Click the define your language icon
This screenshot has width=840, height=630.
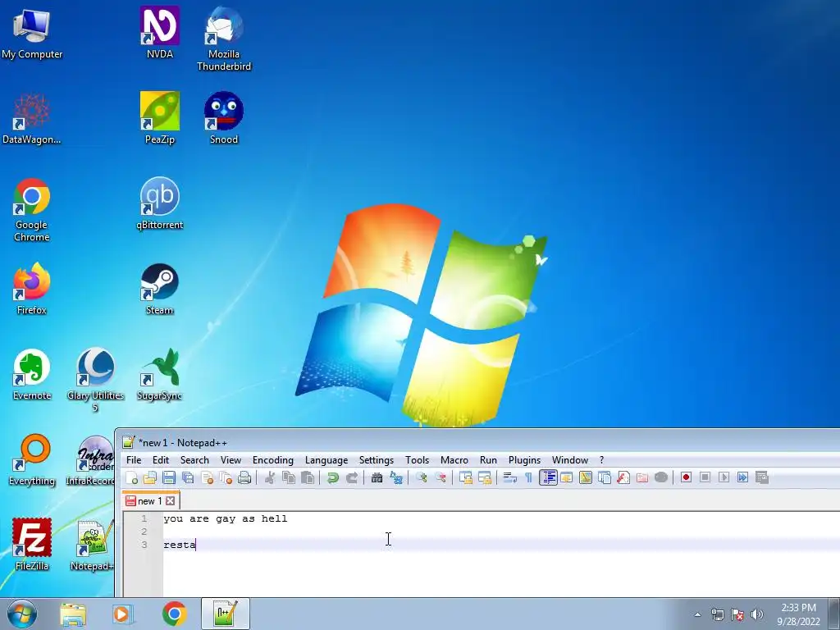pos(567,477)
